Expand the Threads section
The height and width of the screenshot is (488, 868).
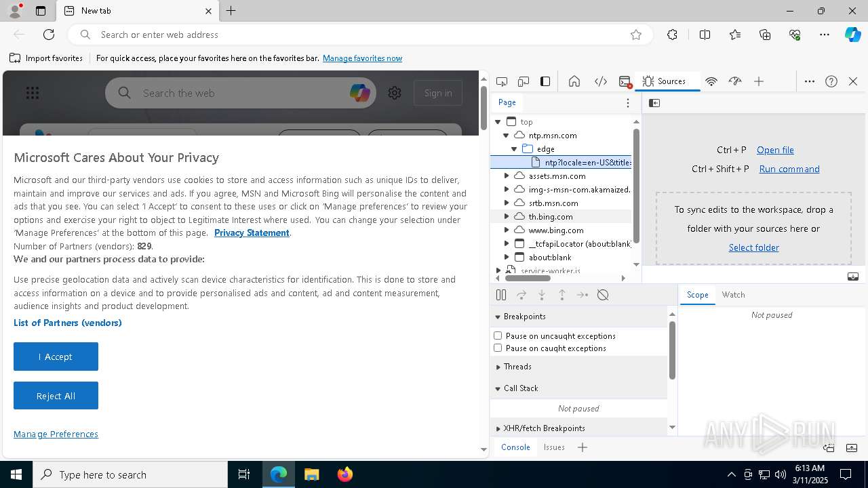[578, 367]
